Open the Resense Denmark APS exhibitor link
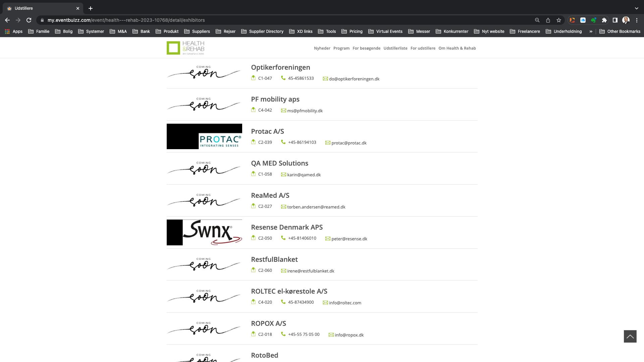The width and height of the screenshot is (644, 362). click(x=286, y=227)
